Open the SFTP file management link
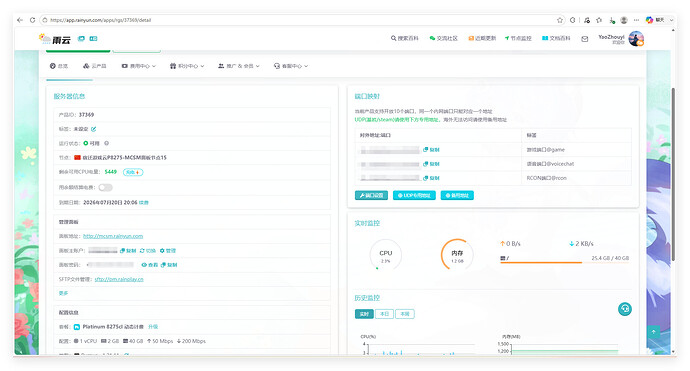This screenshot has width=690, height=371. point(119,279)
